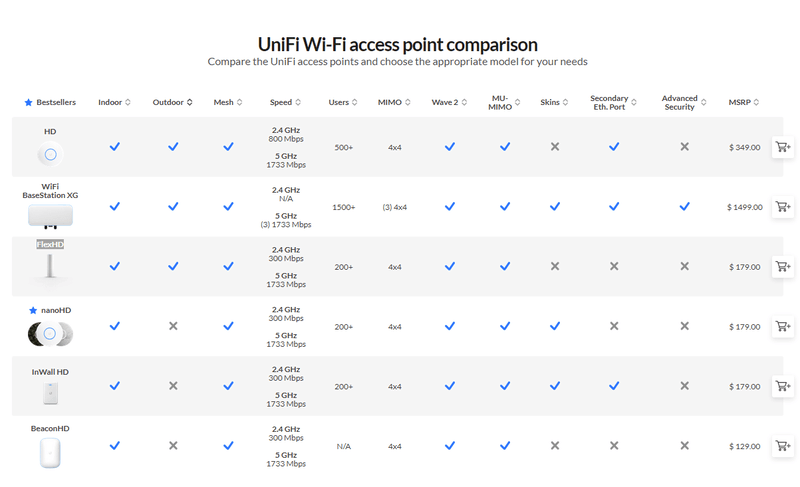Click the Bestsellers star icon
The width and height of the screenshot is (800, 487).
coord(29,102)
